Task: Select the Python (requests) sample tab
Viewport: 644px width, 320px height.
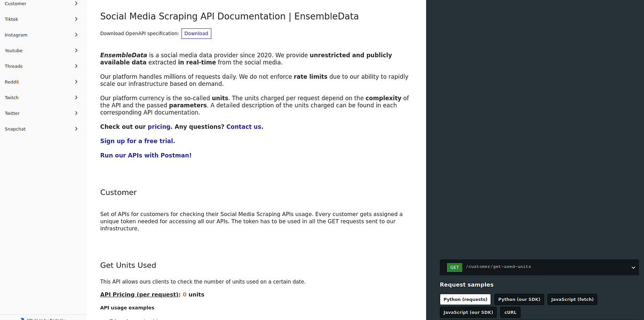Action: (465, 299)
